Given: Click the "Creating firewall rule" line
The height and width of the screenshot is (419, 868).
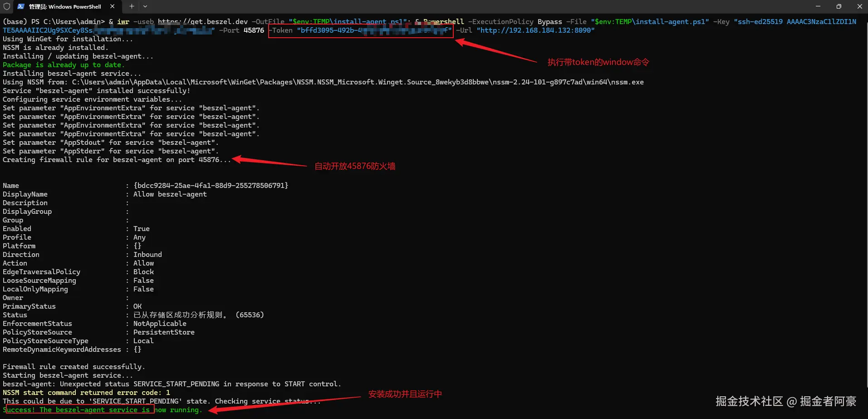Looking at the screenshot, I should coord(117,160).
